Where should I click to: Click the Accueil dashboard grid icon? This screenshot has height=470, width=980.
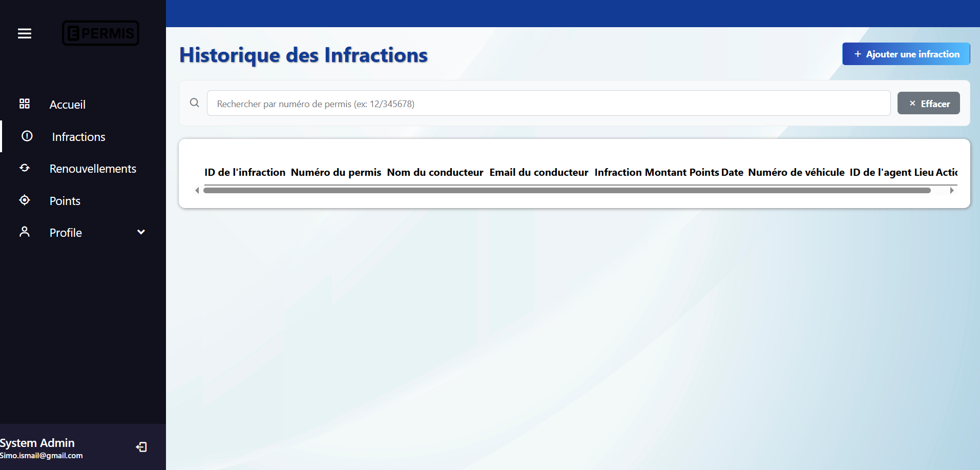[x=25, y=104]
